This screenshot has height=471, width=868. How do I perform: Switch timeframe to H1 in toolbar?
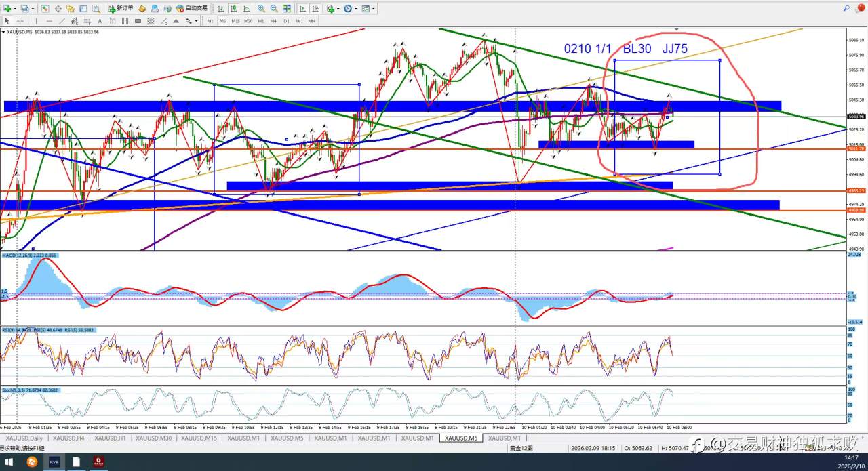point(261,21)
